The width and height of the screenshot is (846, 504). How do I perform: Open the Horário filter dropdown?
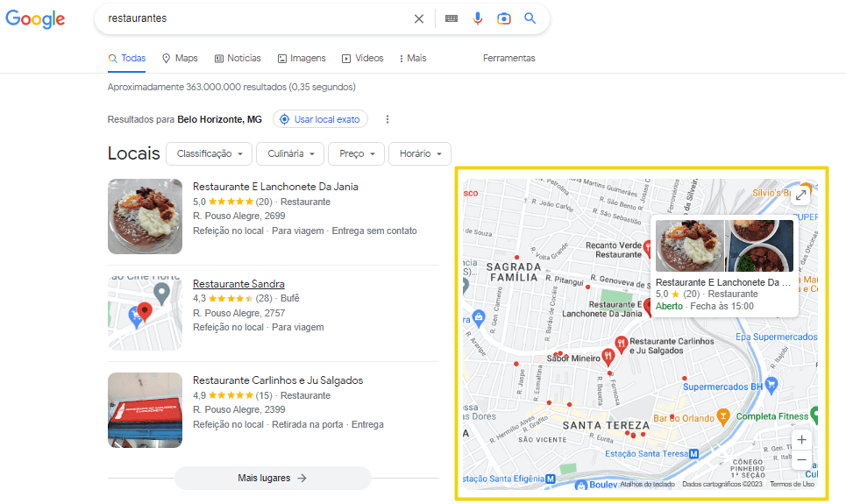point(420,153)
